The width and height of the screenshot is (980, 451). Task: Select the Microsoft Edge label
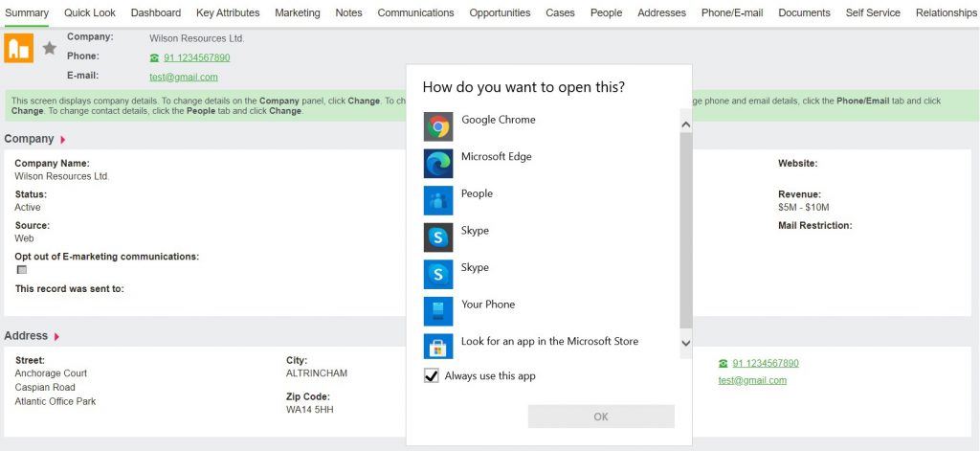tap(497, 156)
